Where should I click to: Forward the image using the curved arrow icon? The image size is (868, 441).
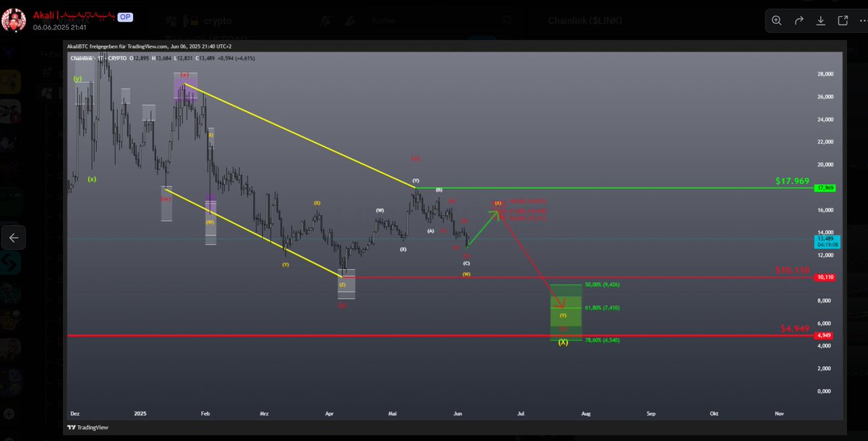coord(799,20)
